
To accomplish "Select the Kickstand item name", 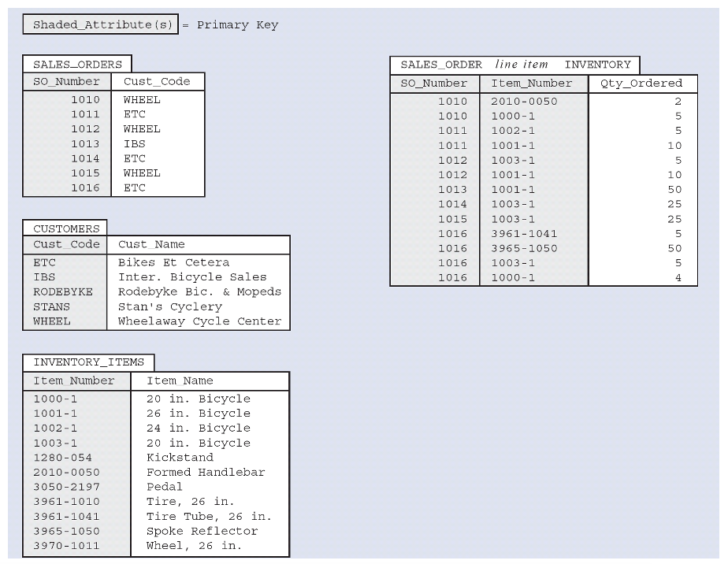I will tap(180, 458).
